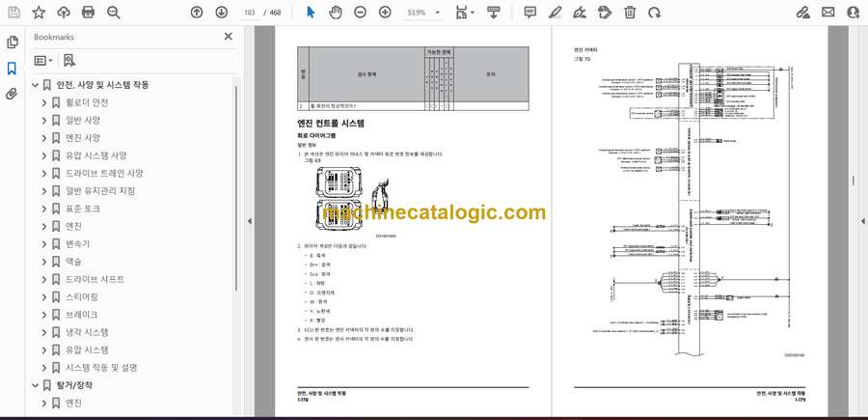
Task: Open the 브레이크 bookmark
Action: 82,315
